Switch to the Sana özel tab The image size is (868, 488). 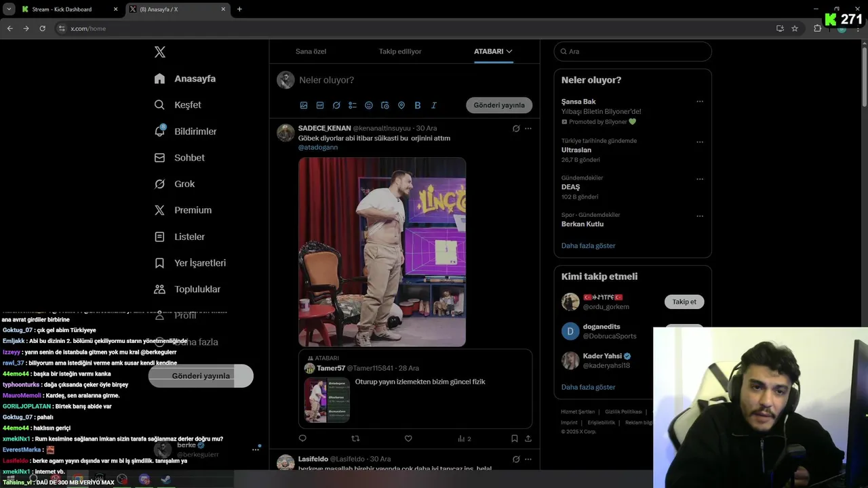[x=311, y=52]
